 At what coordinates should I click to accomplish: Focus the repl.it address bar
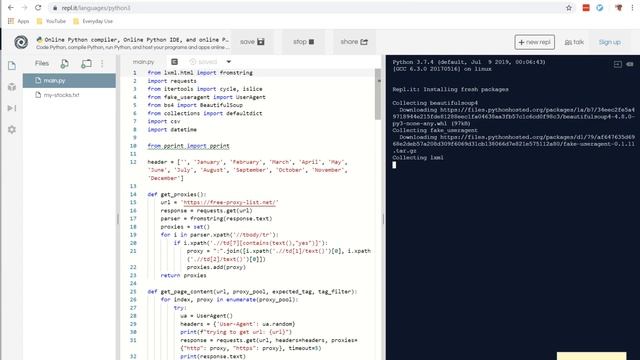(x=306, y=8)
